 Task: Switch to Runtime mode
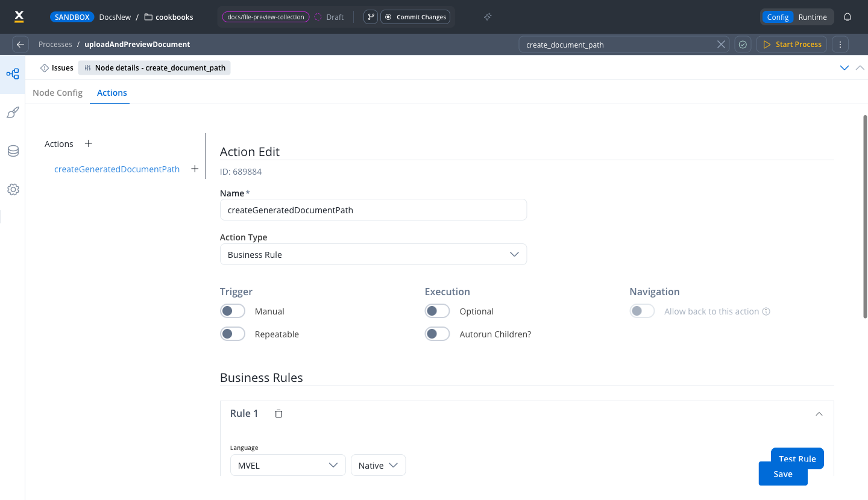(813, 17)
